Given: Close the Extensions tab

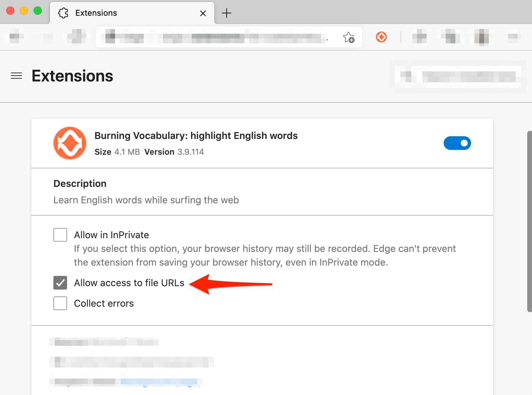Looking at the screenshot, I should pos(203,13).
